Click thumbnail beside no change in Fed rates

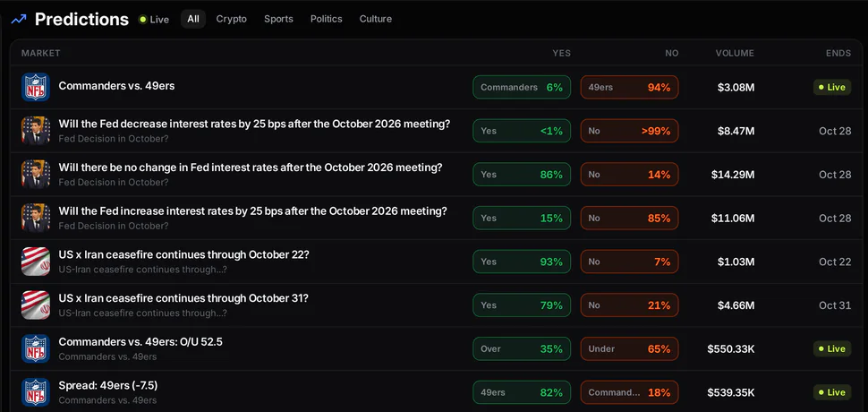tap(36, 175)
